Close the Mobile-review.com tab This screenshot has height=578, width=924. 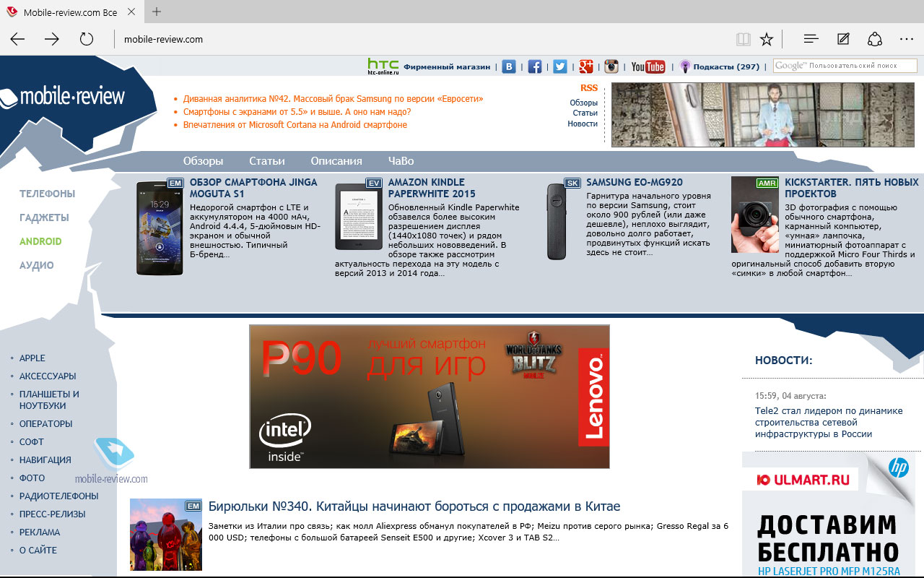pyautogui.click(x=131, y=12)
